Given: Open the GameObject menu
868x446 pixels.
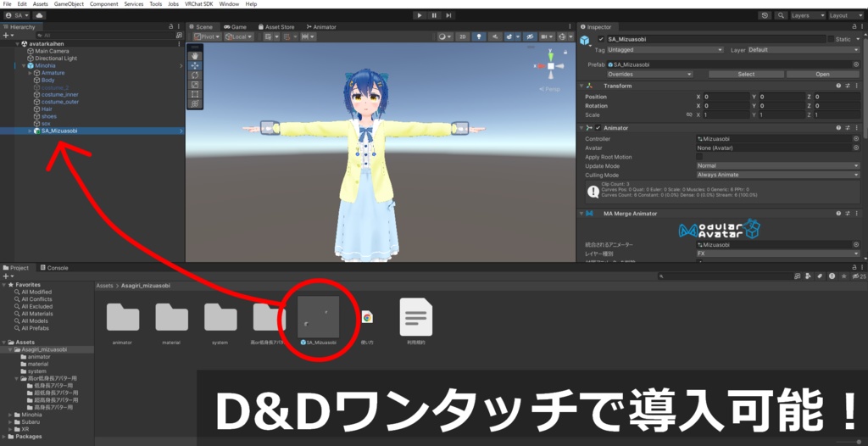Looking at the screenshot, I should point(69,4).
